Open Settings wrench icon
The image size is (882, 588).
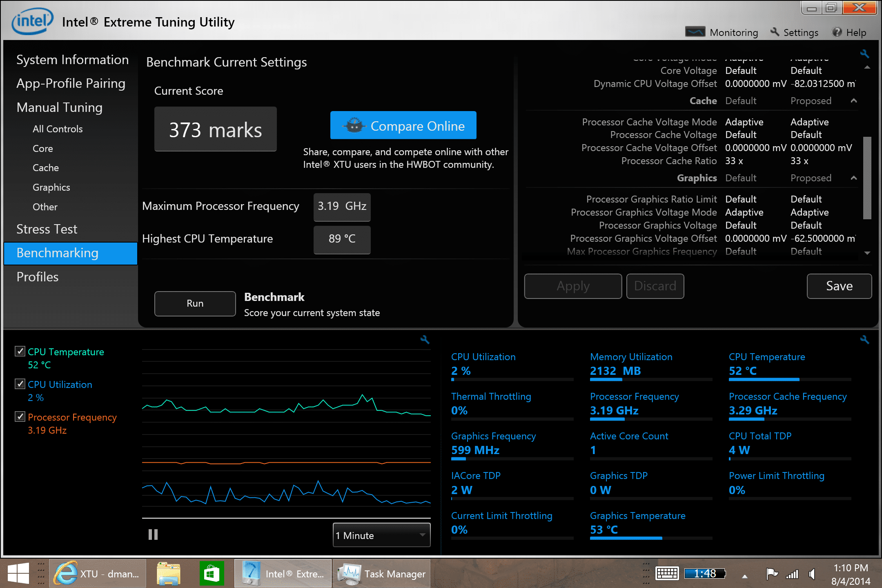pyautogui.click(x=775, y=32)
